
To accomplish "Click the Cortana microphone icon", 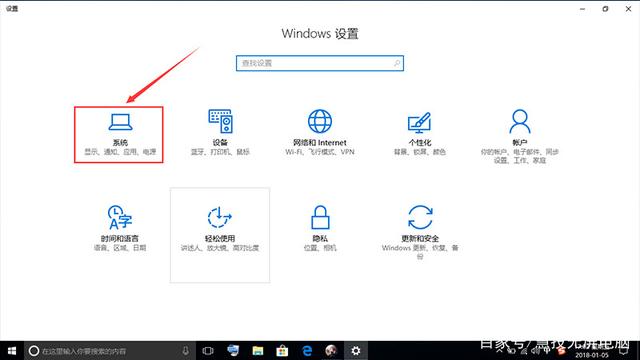I will tap(185, 351).
